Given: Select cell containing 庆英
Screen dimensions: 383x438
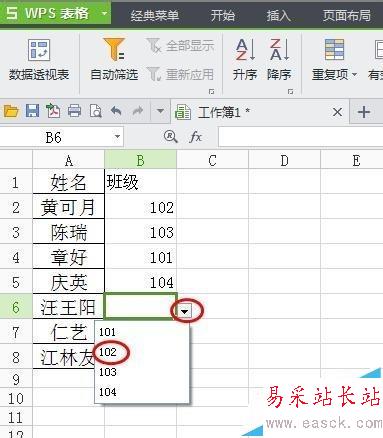Looking at the screenshot, I should coord(69,281).
